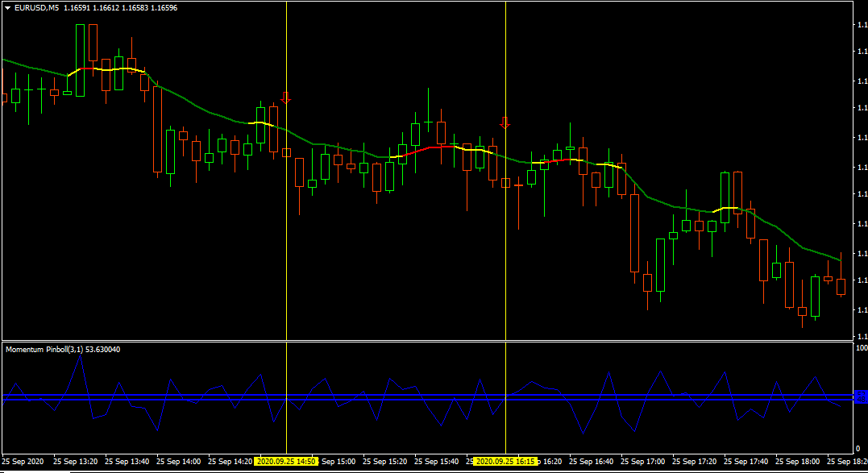Click the 25 Sep 15:40 time label
Viewport: 868px width, 473px height.
click(436, 462)
